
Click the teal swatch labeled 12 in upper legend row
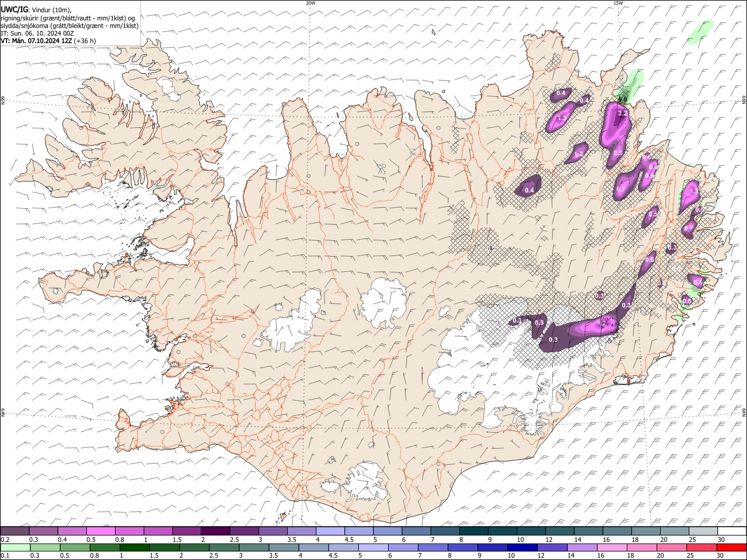click(x=560, y=531)
